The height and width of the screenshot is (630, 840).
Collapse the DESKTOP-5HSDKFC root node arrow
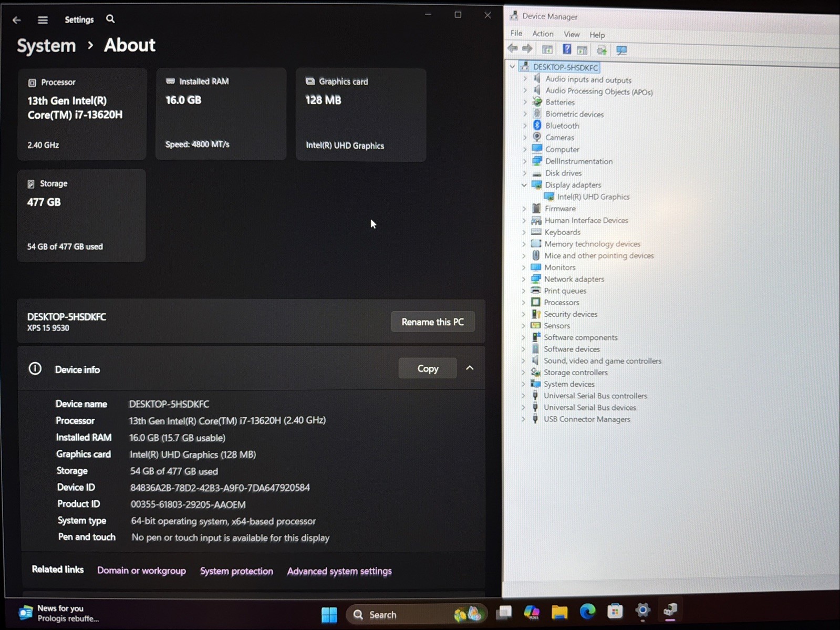coord(512,67)
